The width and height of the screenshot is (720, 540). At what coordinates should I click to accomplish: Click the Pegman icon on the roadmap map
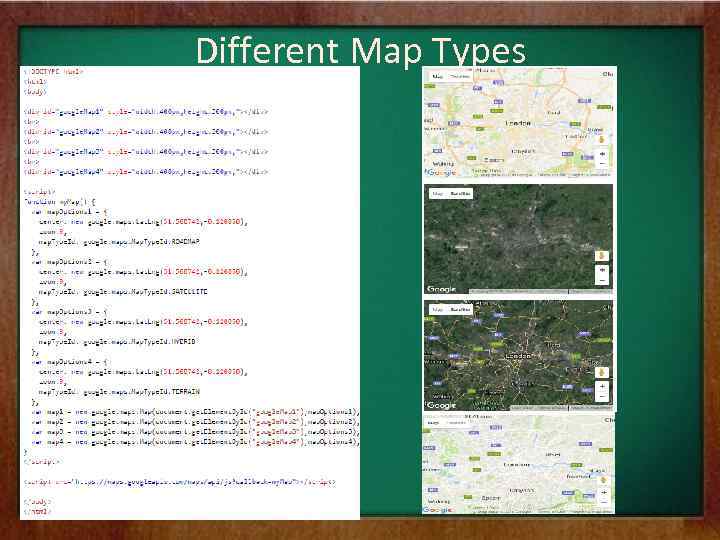click(x=602, y=140)
